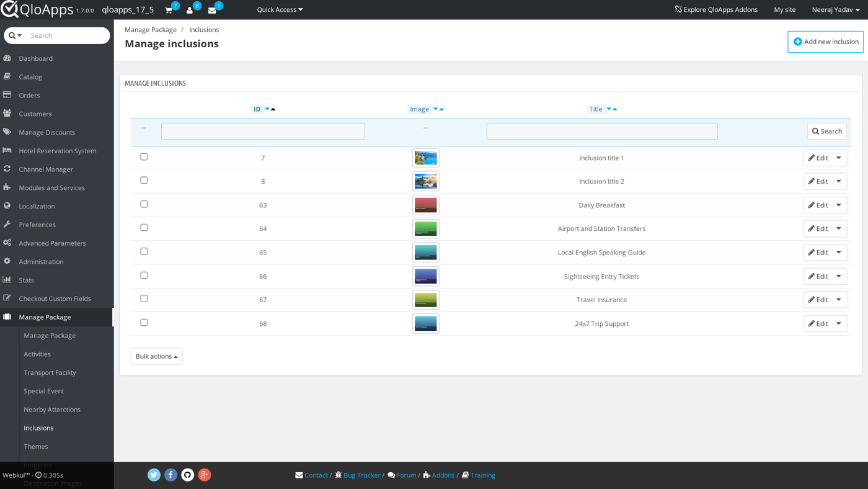Open My site link in header
Image resolution: width=868 pixels, height=489 pixels.
click(x=785, y=10)
